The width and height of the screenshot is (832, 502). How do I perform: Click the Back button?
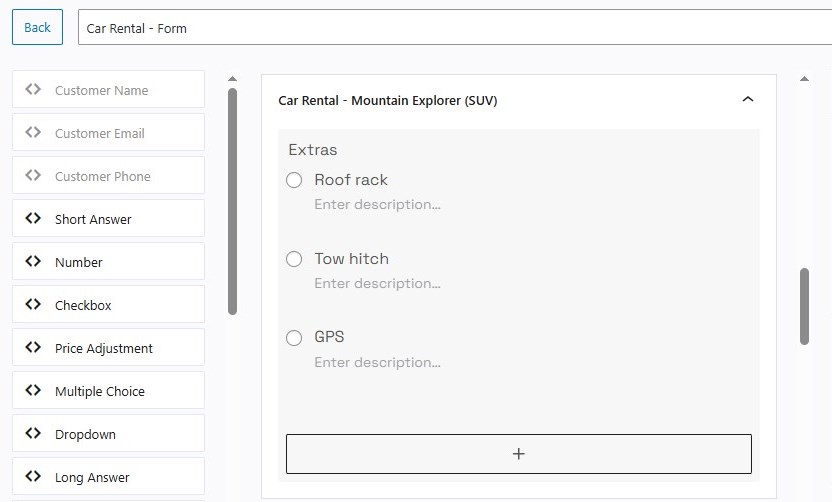[x=37, y=27]
